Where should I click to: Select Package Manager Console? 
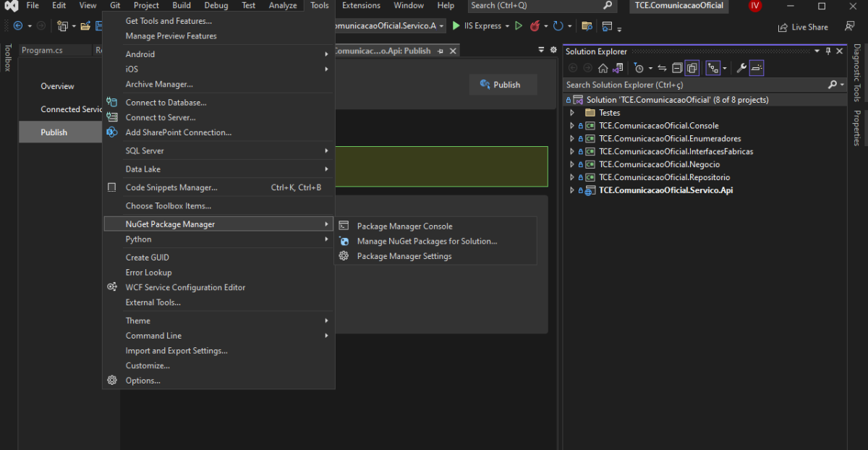click(x=404, y=226)
